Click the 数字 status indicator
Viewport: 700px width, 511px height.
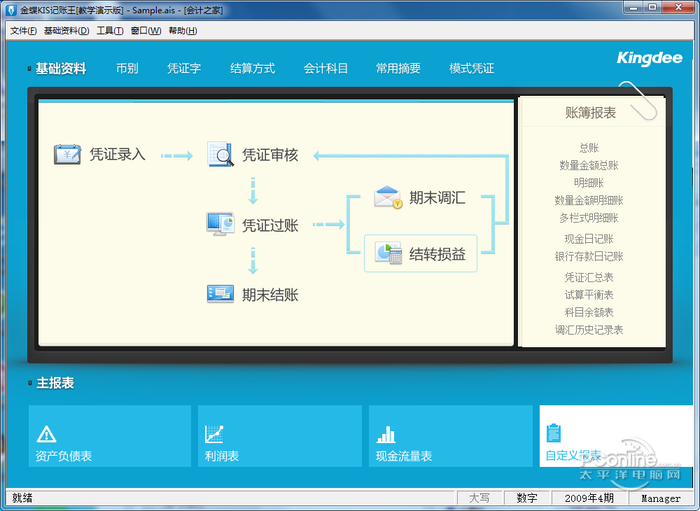tap(527, 498)
